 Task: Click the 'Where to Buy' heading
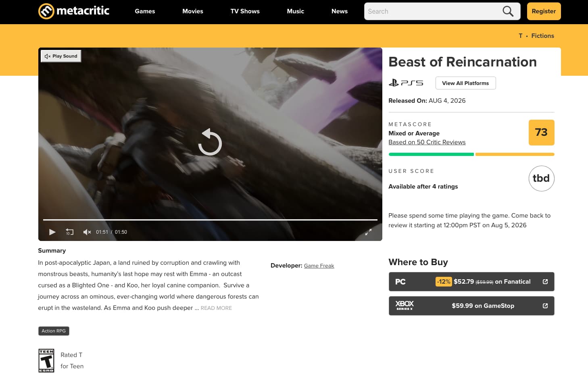coord(418,262)
